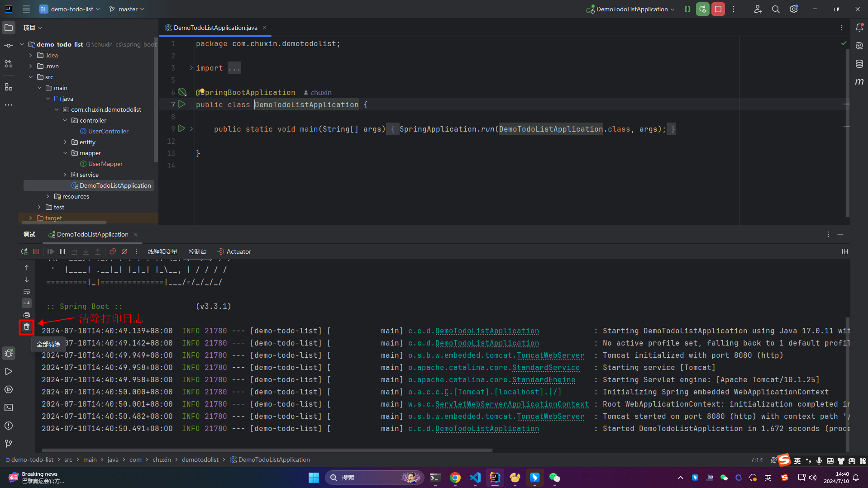Open the Problems tool window
868x488 pixels.
coord(9,426)
